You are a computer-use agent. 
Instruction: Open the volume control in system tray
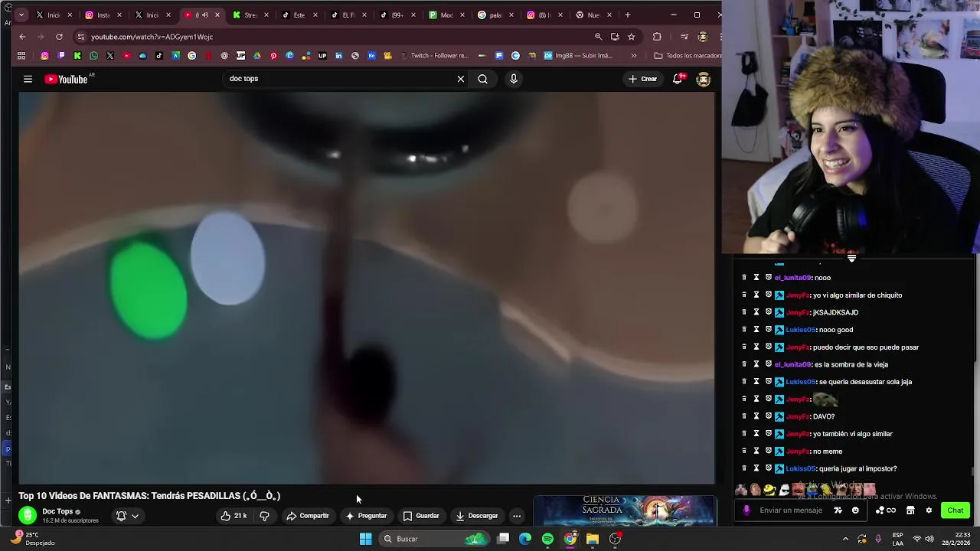929,539
